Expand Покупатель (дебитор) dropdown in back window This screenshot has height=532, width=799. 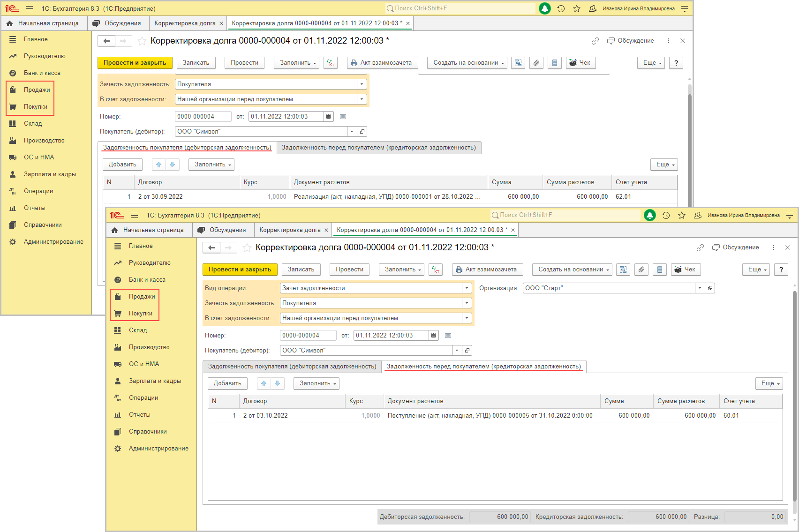[352, 132]
